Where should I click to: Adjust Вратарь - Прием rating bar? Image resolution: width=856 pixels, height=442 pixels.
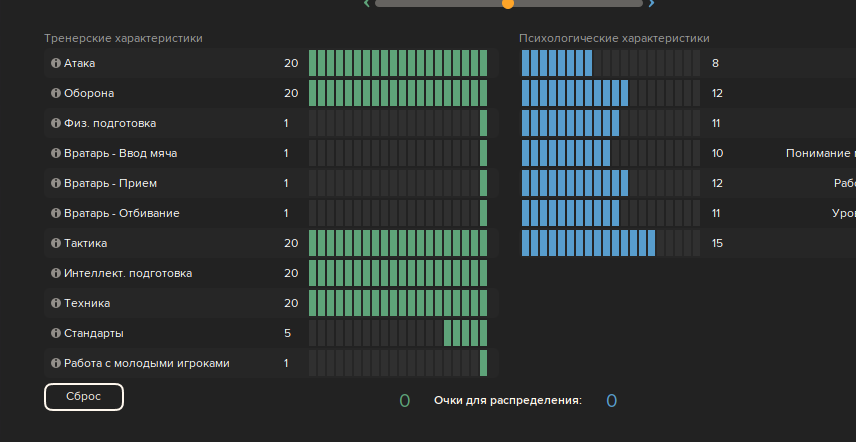coord(398,183)
